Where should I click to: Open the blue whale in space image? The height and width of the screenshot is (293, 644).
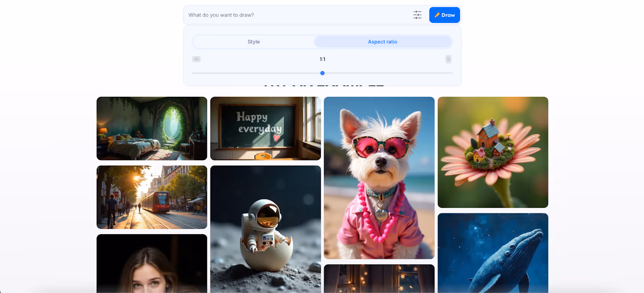click(493, 253)
